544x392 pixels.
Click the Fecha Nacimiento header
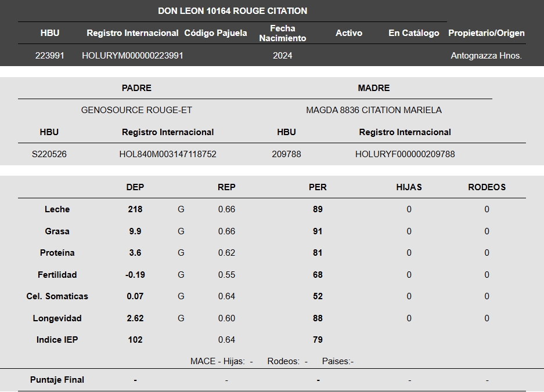coord(282,33)
